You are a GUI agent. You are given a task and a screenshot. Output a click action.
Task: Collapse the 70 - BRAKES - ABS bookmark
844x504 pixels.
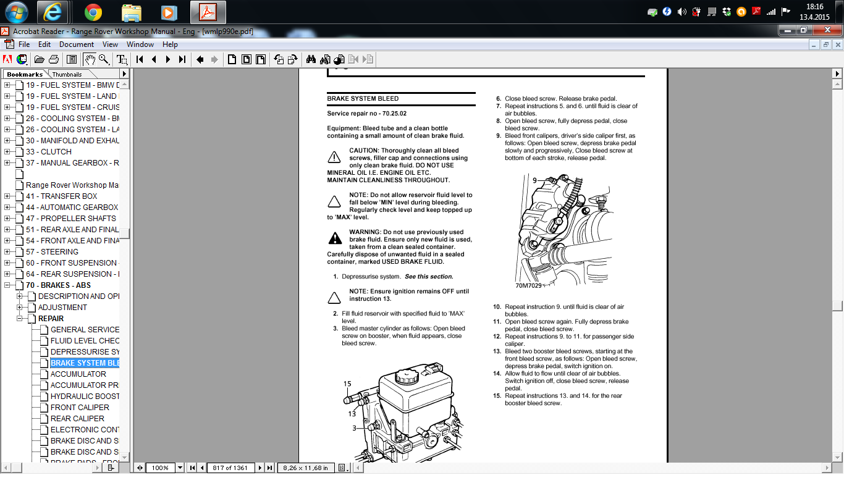pyautogui.click(x=7, y=285)
